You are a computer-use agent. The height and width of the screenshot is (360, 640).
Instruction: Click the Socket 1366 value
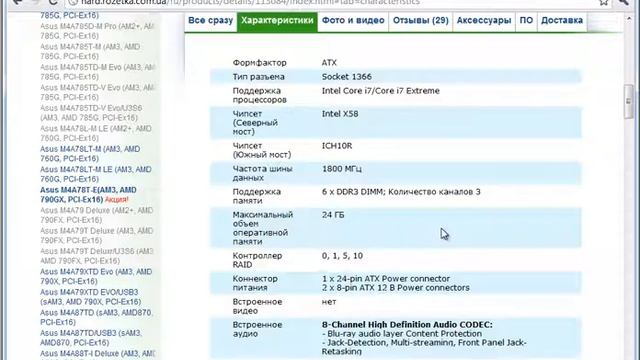(347, 77)
